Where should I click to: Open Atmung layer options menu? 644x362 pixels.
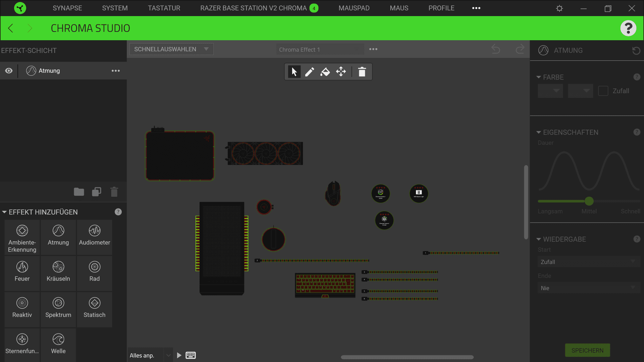point(116,71)
